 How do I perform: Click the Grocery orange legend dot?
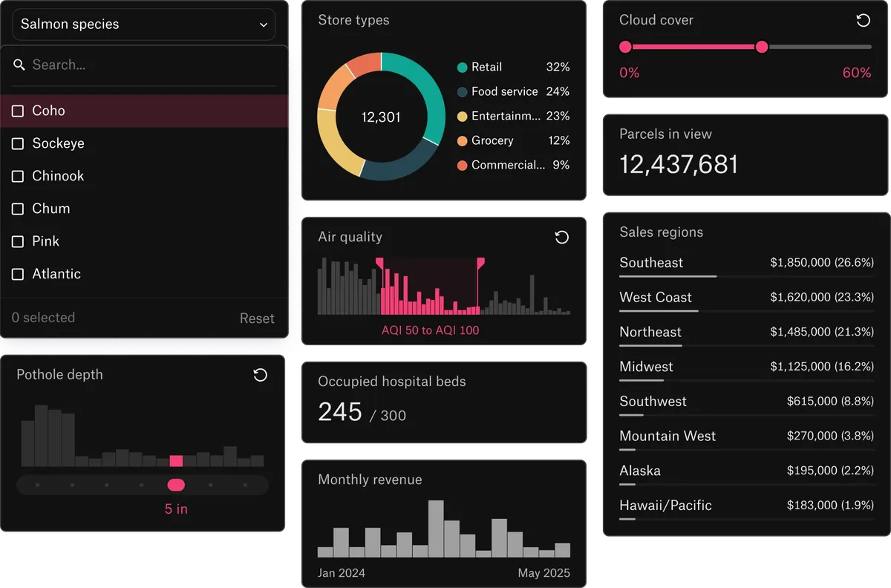coord(462,141)
